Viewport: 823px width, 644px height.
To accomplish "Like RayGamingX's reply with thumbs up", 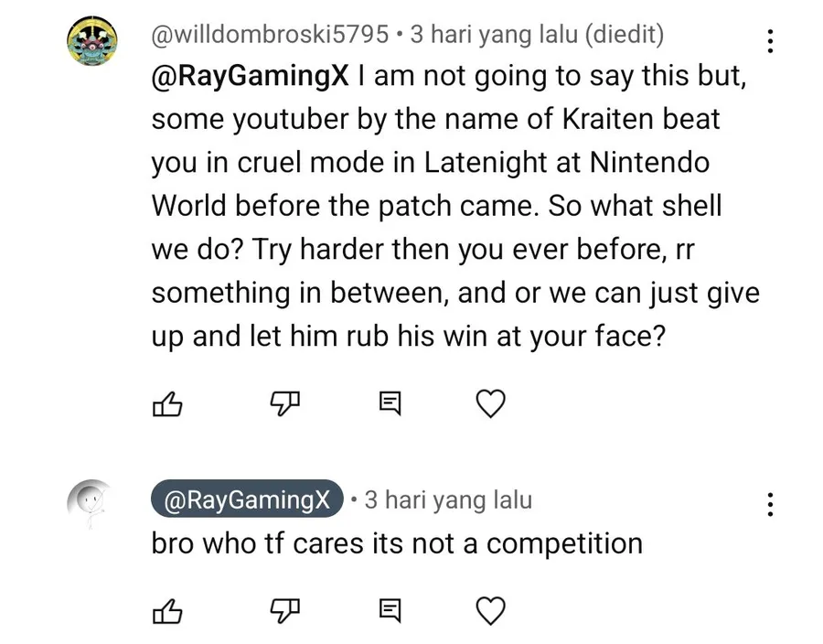I will coord(167,611).
